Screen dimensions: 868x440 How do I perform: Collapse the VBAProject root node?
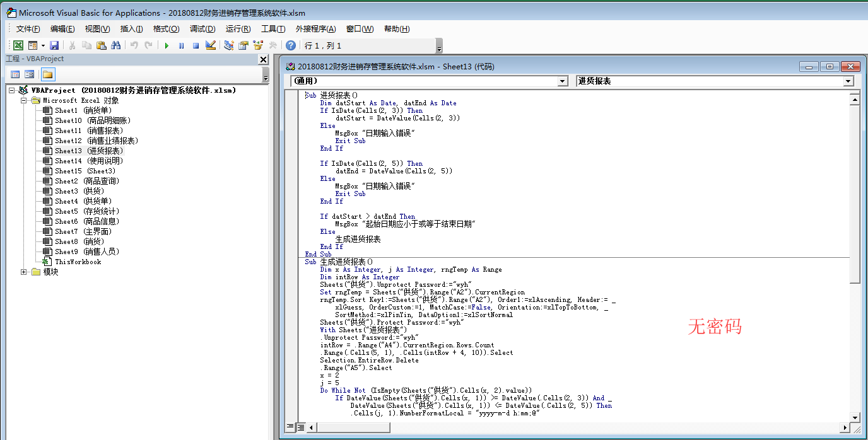tap(13, 90)
